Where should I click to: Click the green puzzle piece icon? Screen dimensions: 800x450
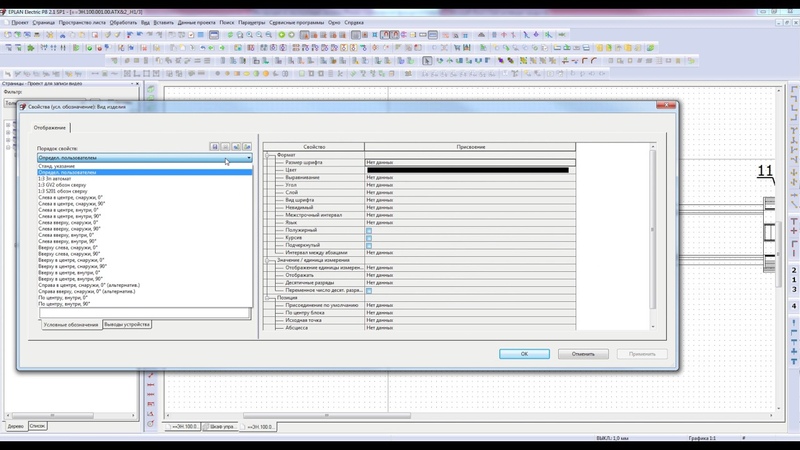tap(31, 47)
